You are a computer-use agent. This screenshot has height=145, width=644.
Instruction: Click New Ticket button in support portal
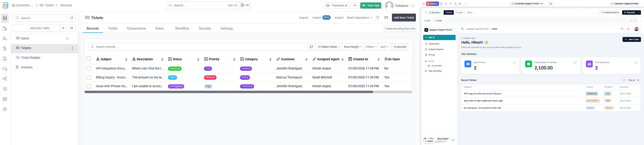coord(632,39)
